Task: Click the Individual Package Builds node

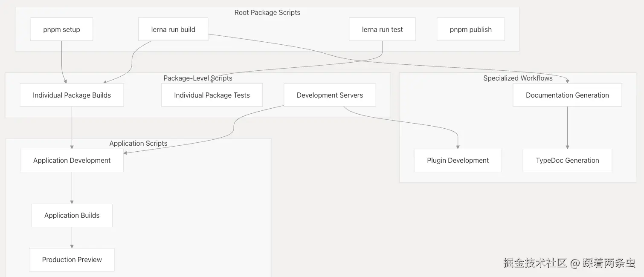Action: click(x=72, y=95)
